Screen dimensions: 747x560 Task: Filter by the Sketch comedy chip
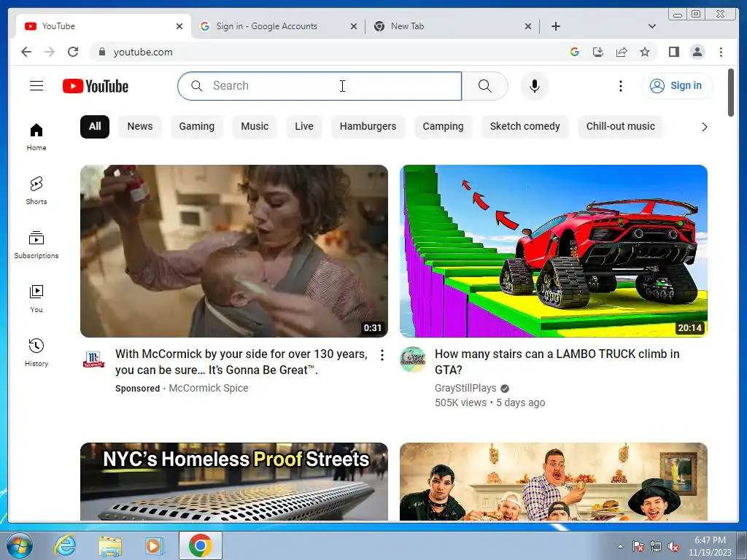525,127
